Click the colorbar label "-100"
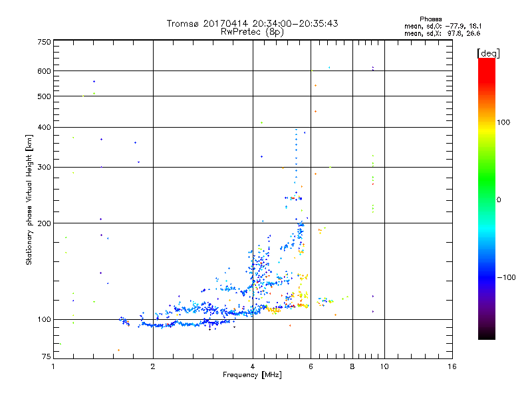 (x=506, y=277)
